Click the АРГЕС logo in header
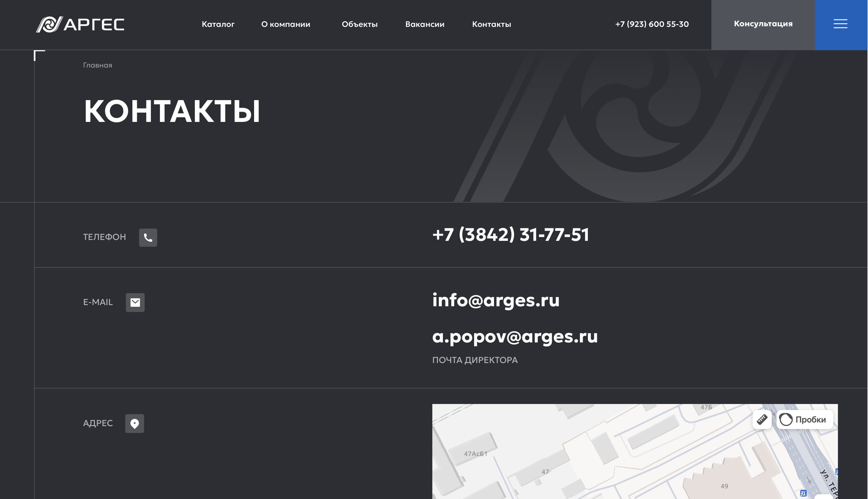Viewport: 868px width, 499px height. (x=80, y=24)
